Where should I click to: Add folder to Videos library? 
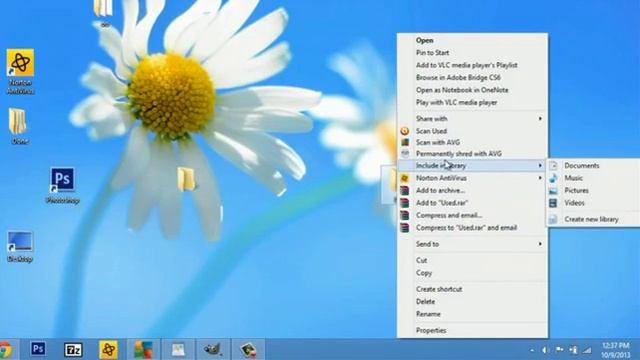point(594,203)
